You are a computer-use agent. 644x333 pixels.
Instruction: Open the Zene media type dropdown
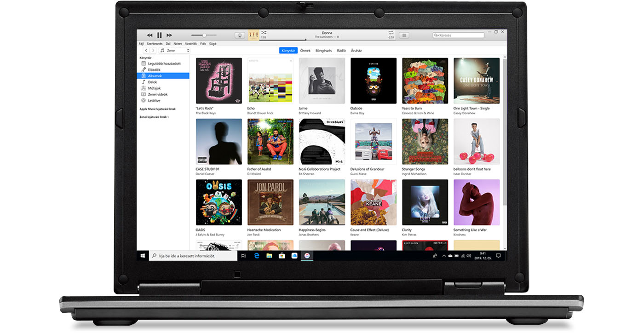174,51
